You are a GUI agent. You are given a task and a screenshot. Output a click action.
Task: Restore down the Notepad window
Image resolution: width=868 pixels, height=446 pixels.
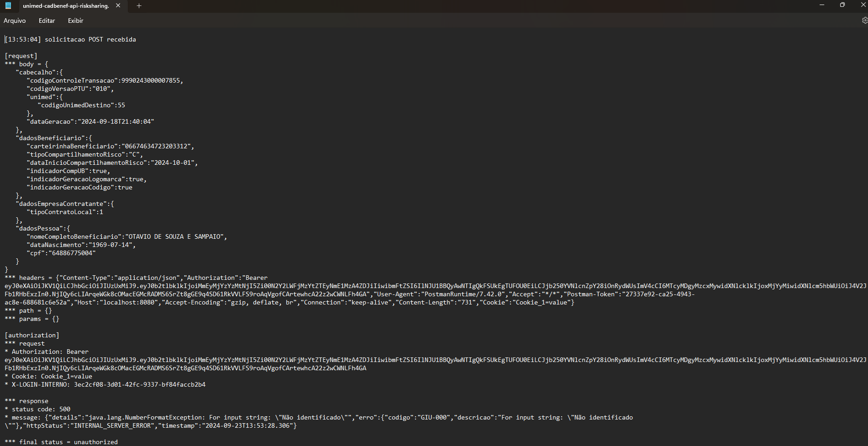pos(842,5)
